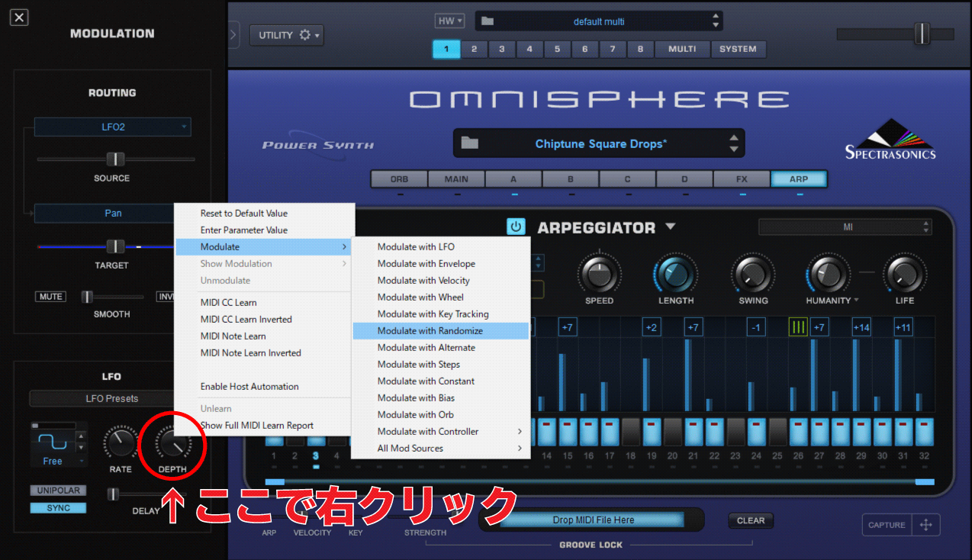This screenshot has height=560, width=972.
Task: Switch to the MULTI page
Action: [682, 49]
